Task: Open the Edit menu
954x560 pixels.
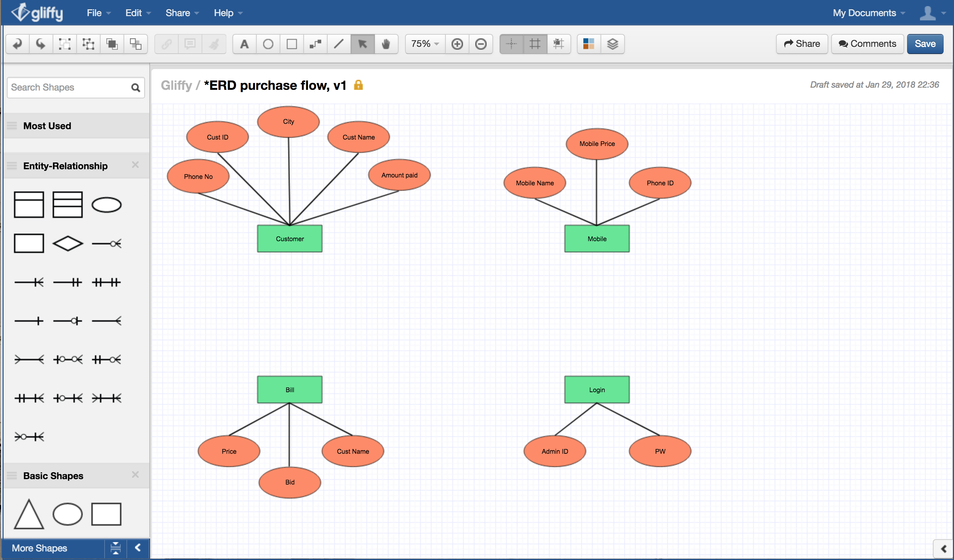Action: click(133, 12)
